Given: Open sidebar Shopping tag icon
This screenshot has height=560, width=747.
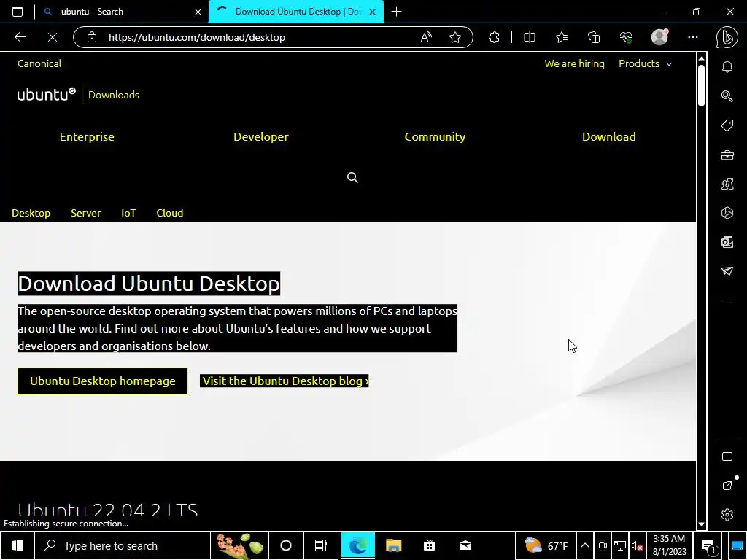Looking at the screenshot, I should (x=727, y=125).
